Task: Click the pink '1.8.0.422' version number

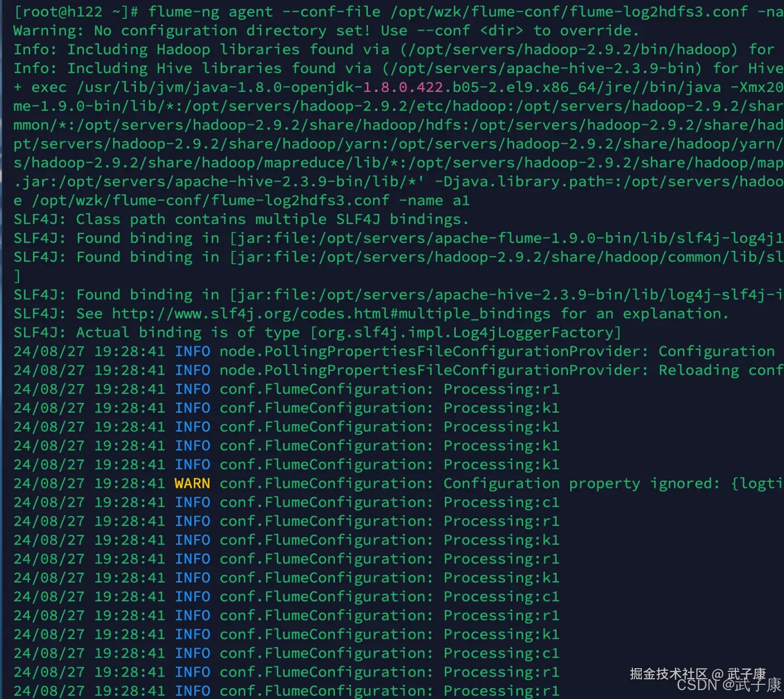Action: pyautogui.click(x=403, y=87)
